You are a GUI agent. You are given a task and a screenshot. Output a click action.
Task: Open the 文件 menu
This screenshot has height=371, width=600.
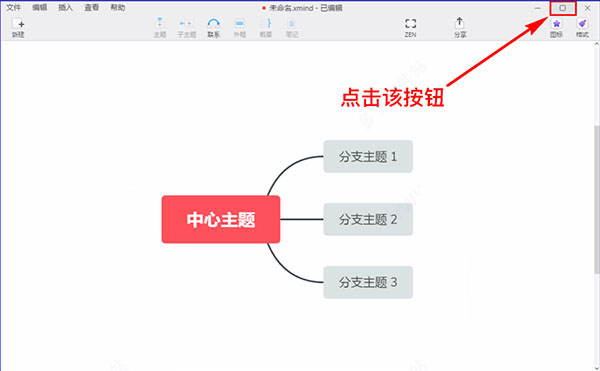tap(13, 8)
